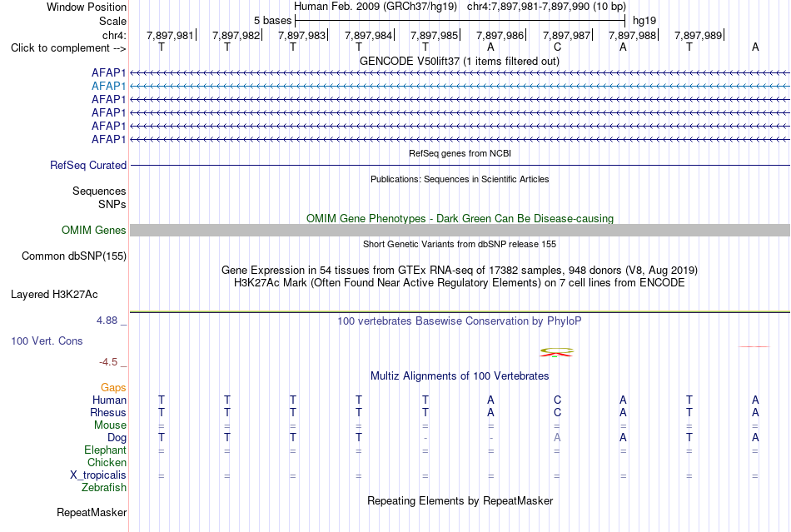Click the chr4: base position label
791x532 pixels.
pyautogui.click(x=114, y=35)
